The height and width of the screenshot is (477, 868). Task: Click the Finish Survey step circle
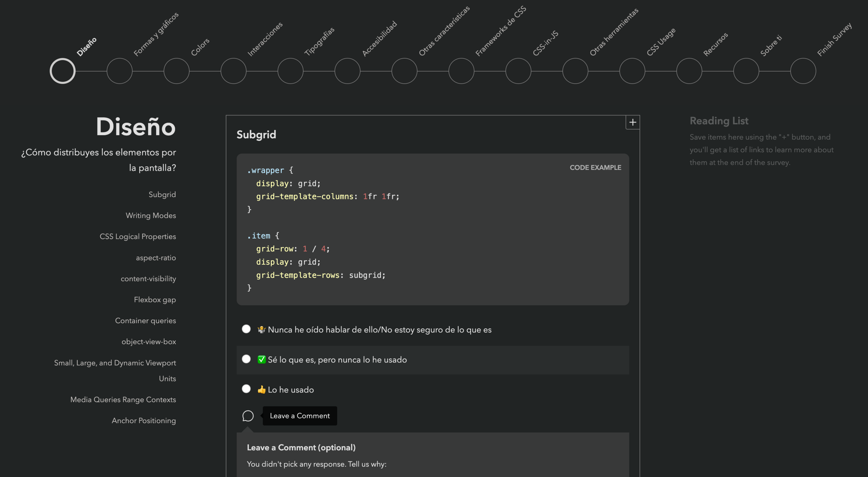tap(803, 71)
